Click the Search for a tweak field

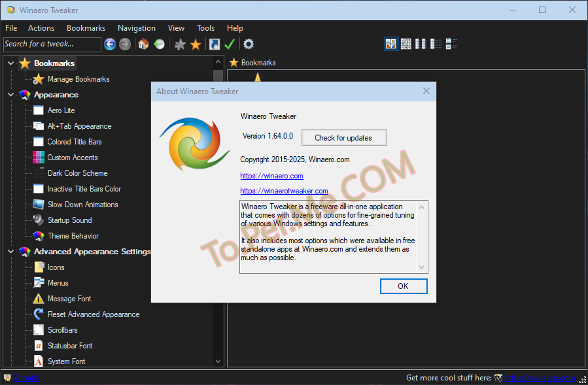pos(52,44)
